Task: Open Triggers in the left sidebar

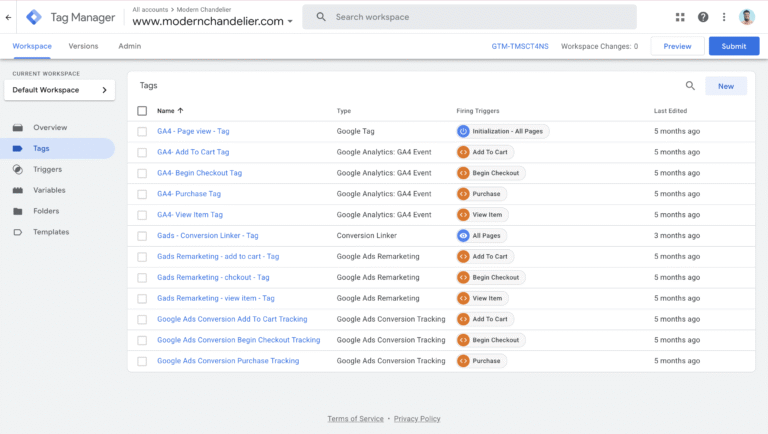Action: pos(48,169)
